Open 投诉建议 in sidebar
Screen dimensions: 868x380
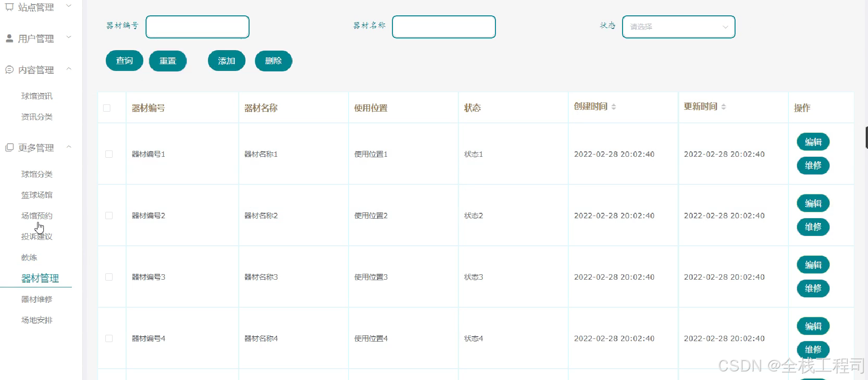pyautogui.click(x=37, y=236)
